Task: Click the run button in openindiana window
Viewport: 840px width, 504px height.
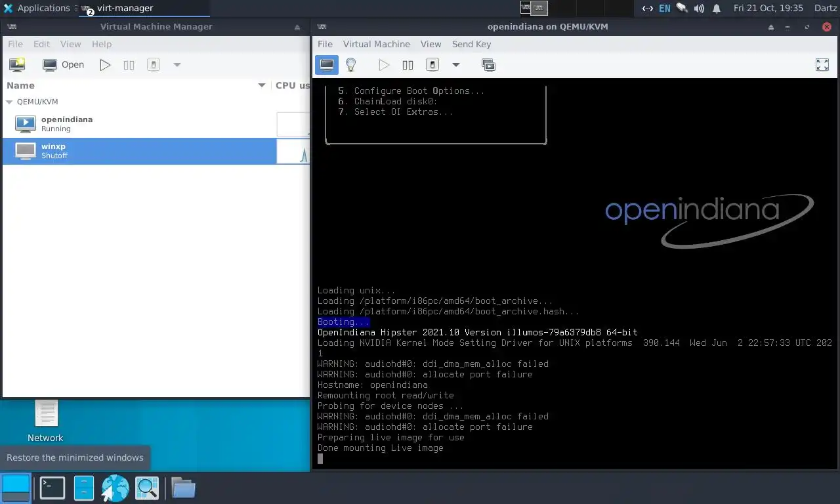Action: tap(384, 65)
